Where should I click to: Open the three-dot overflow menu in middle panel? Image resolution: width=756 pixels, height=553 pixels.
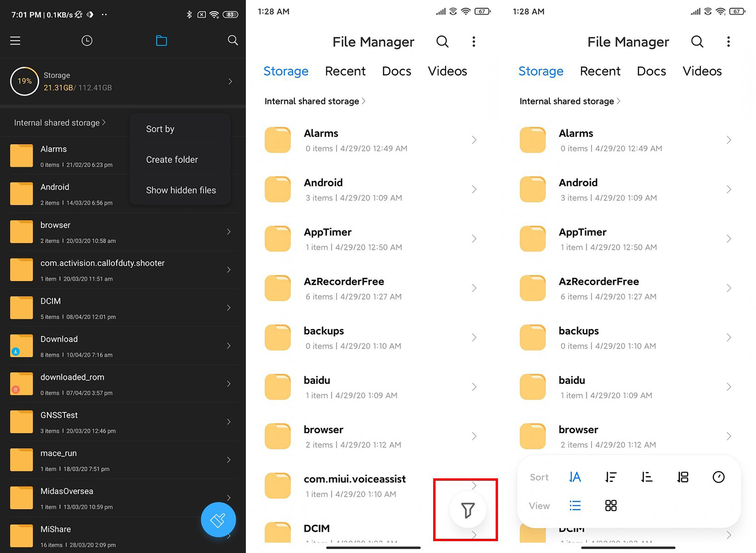pyautogui.click(x=474, y=42)
